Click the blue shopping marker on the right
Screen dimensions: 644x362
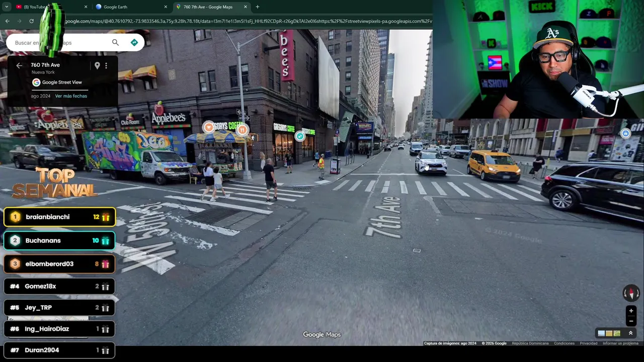(x=625, y=133)
